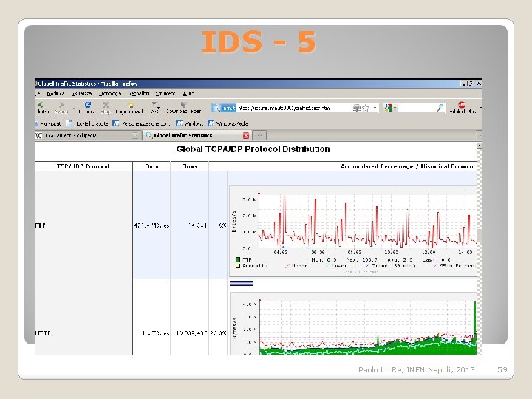This screenshot has height=399, width=532.
Task: Open the HotMail gratuita bookmark
Action: click(87, 123)
